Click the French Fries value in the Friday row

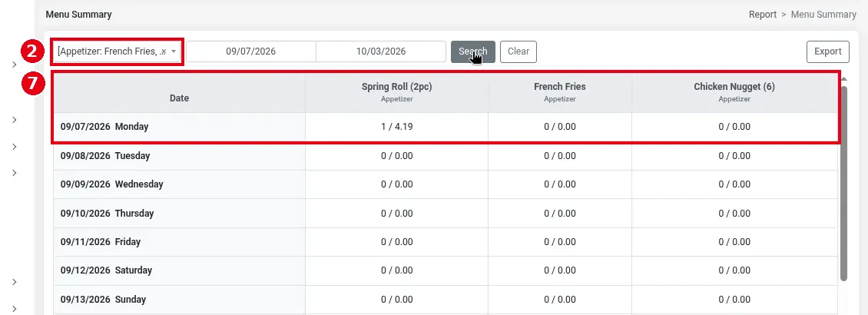pos(560,242)
